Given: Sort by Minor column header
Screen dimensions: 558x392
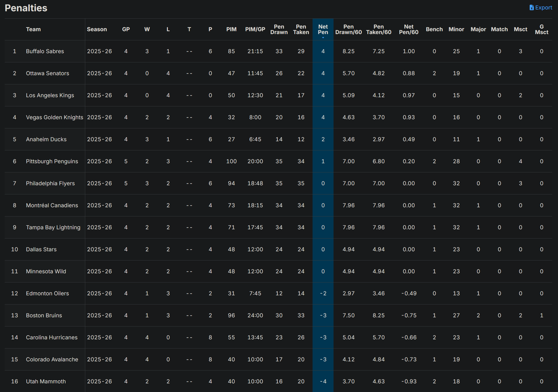Looking at the screenshot, I should coord(456,29).
